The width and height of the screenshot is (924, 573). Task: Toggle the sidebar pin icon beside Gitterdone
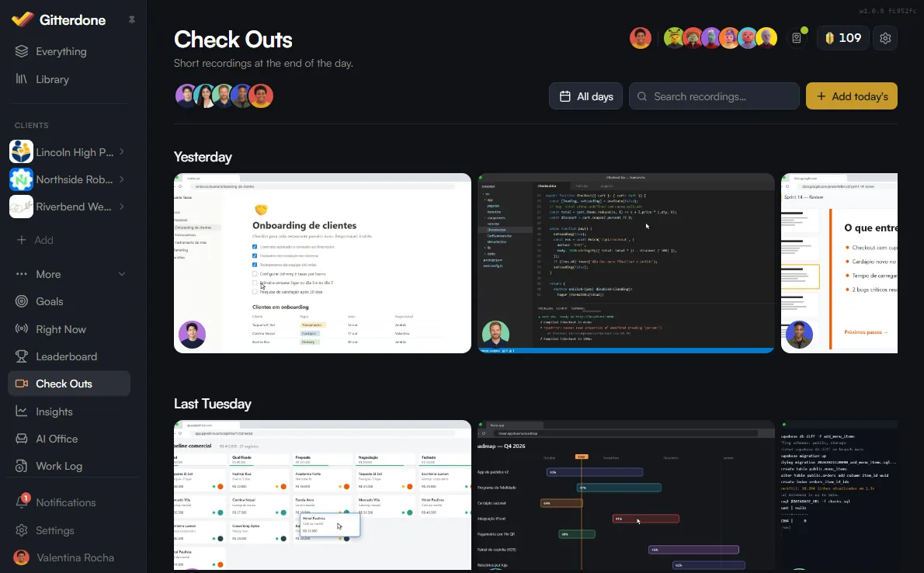(x=131, y=19)
